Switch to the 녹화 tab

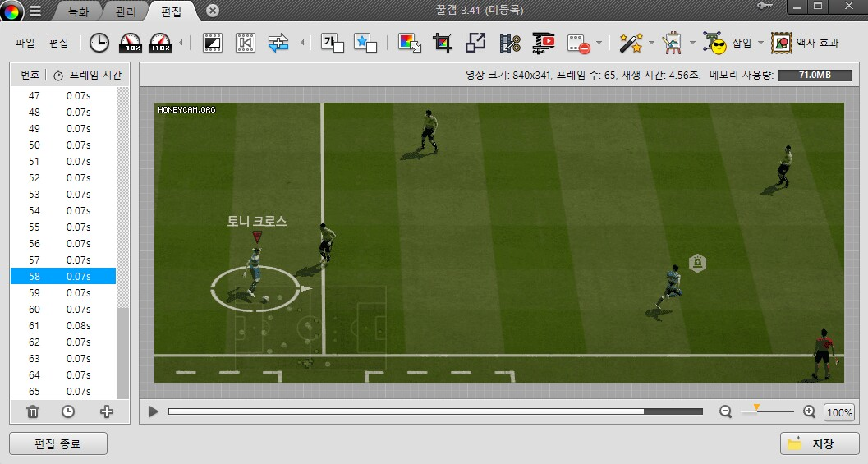[78, 11]
